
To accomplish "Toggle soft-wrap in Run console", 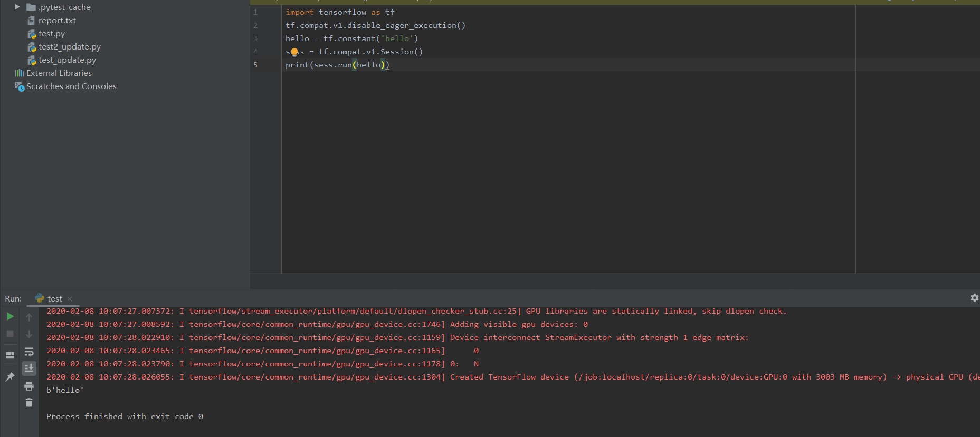I will (x=29, y=352).
